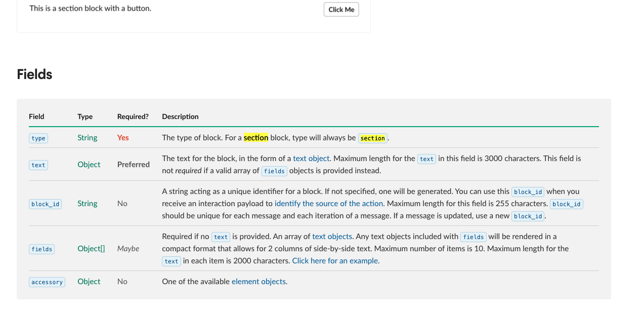
Task: Click the "block_id" field name tag
Action: tap(45, 204)
